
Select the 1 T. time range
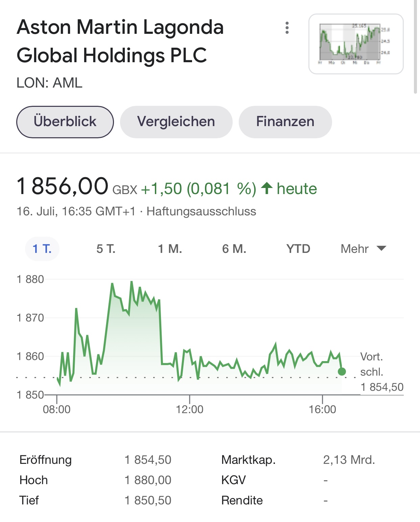tap(42, 249)
